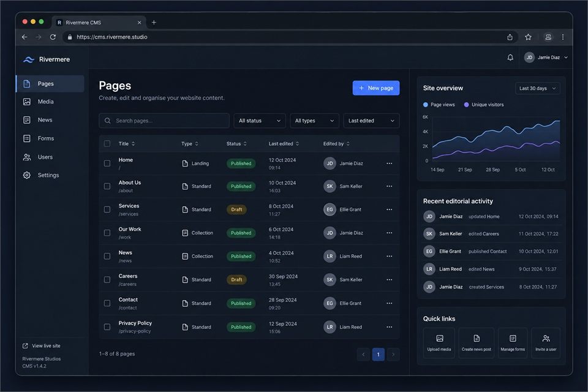Image resolution: width=588 pixels, height=392 pixels.
Task: Open the Last 30 days range dropdown
Action: [x=537, y=88]
